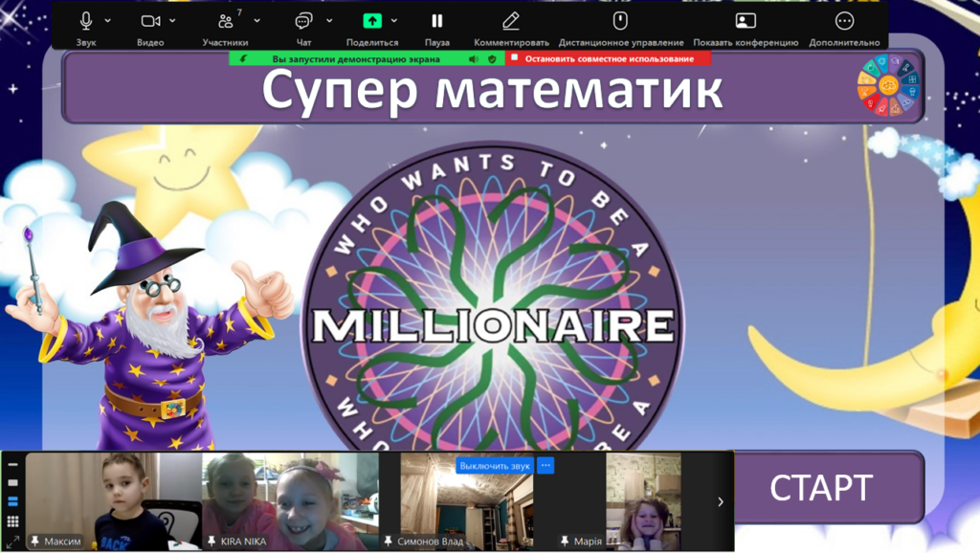
Task: Open share options arrow beside Поделиться
Action: tap(393, 21)
